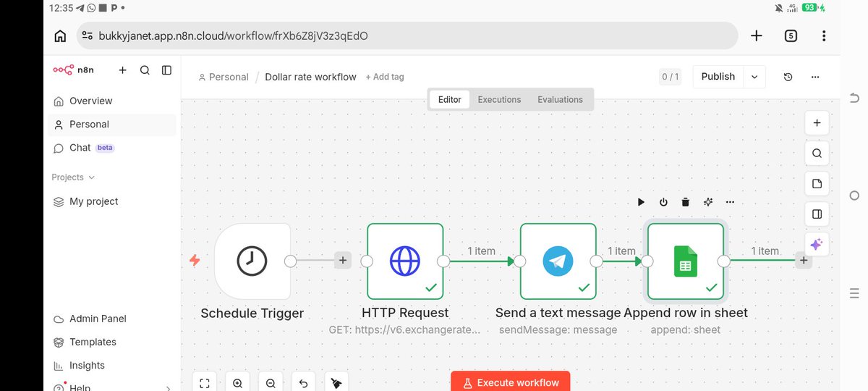The image size is (868, 391).
Task: Tidy up workflow broom icon
Action: 336,383
